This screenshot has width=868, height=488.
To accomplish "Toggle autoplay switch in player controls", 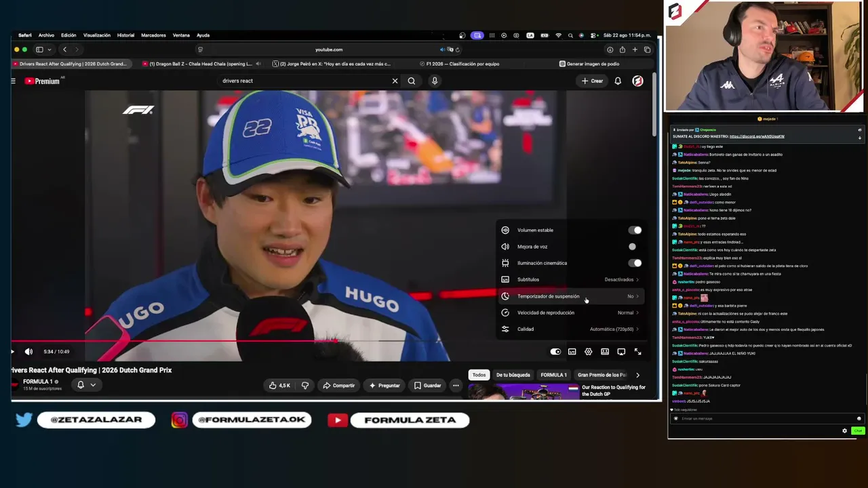I will pos(555,352).
